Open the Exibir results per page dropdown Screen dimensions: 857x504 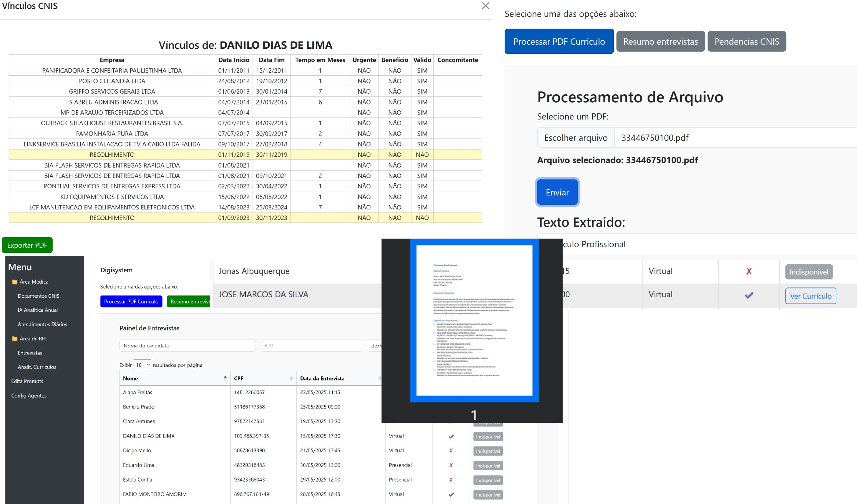[x=143, y=365]
